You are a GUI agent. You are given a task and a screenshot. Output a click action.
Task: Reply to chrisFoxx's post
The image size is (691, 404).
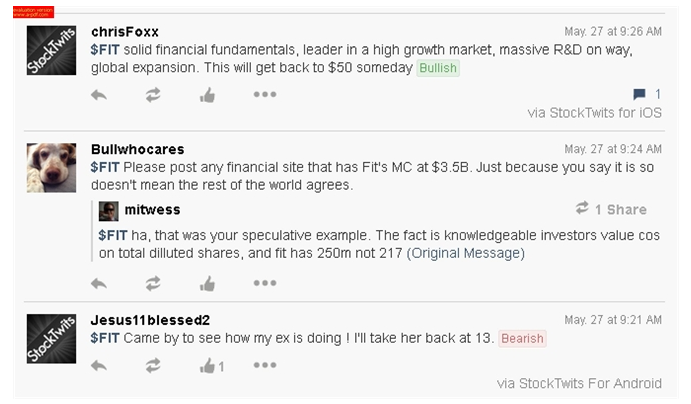[99, 95]
